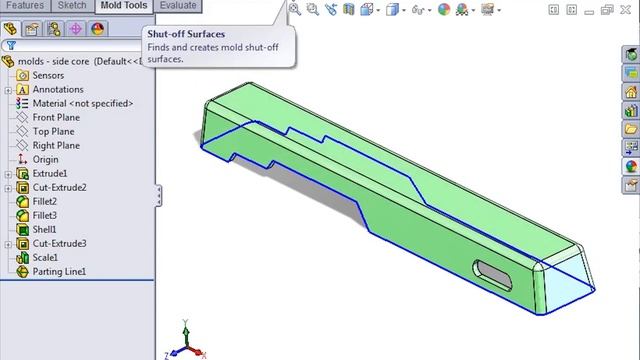Select the Scale1 feature

[x=45, y=258]
